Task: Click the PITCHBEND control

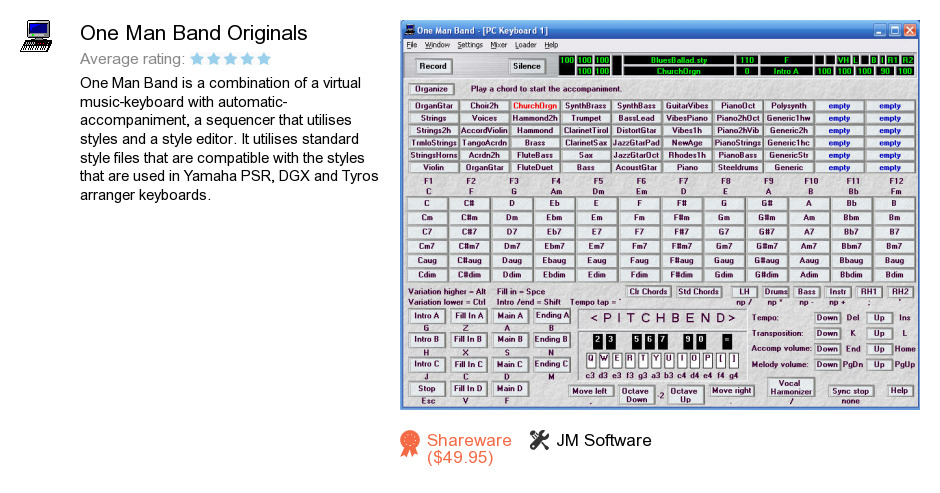Action: 662,318
